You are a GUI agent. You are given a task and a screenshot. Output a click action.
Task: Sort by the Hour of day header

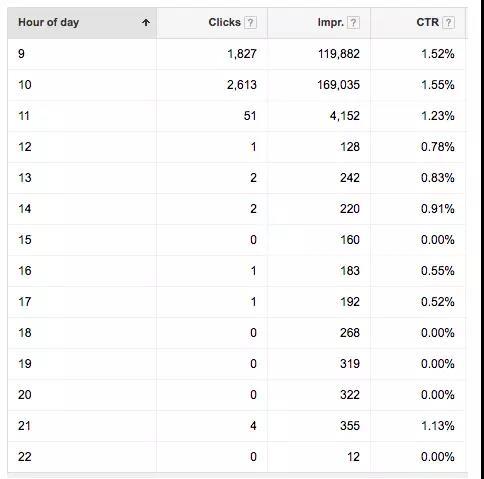pos(49,22)
